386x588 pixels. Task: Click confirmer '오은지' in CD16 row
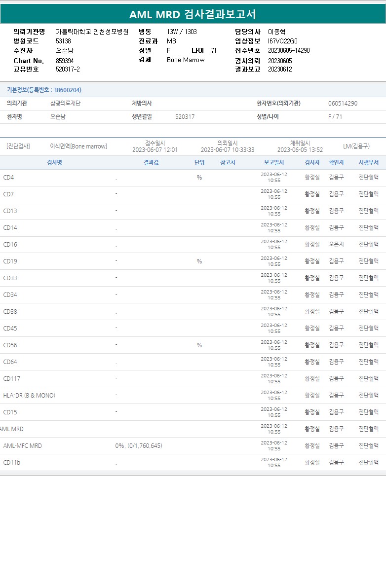[336, 245]
